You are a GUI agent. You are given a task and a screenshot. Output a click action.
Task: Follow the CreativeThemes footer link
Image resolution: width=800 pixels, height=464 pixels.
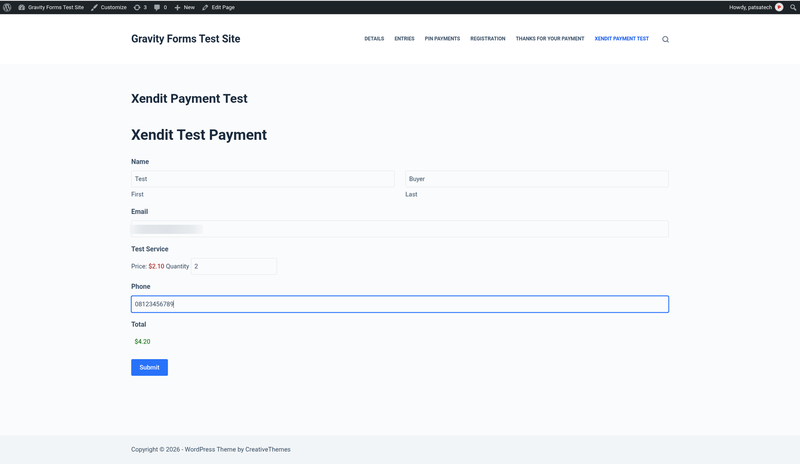point(268,450)
